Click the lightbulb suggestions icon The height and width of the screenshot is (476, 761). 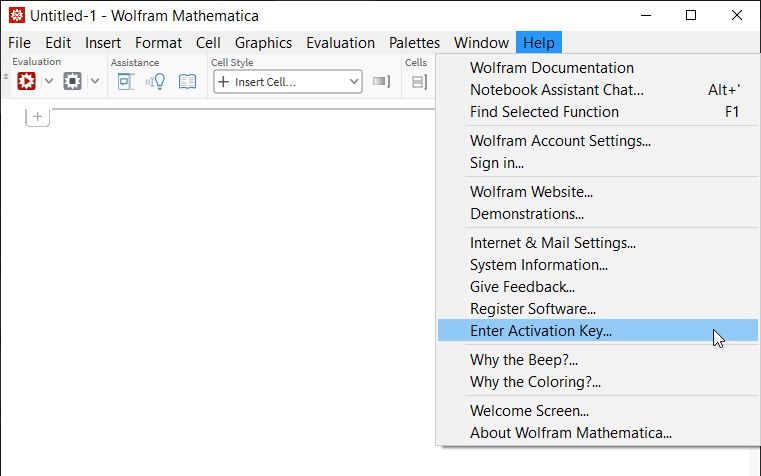coord(156,82)
